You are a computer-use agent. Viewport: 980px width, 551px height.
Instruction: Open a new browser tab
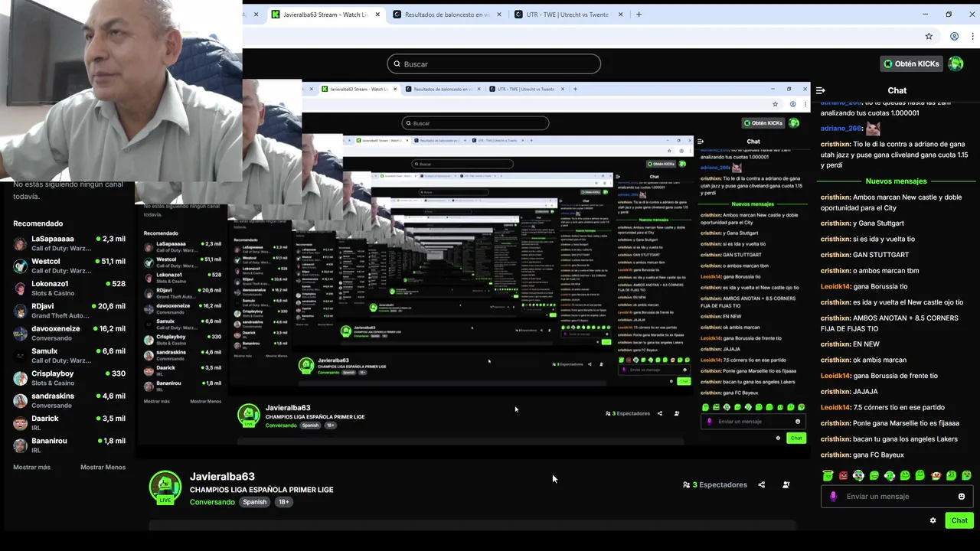pos(639,14)
